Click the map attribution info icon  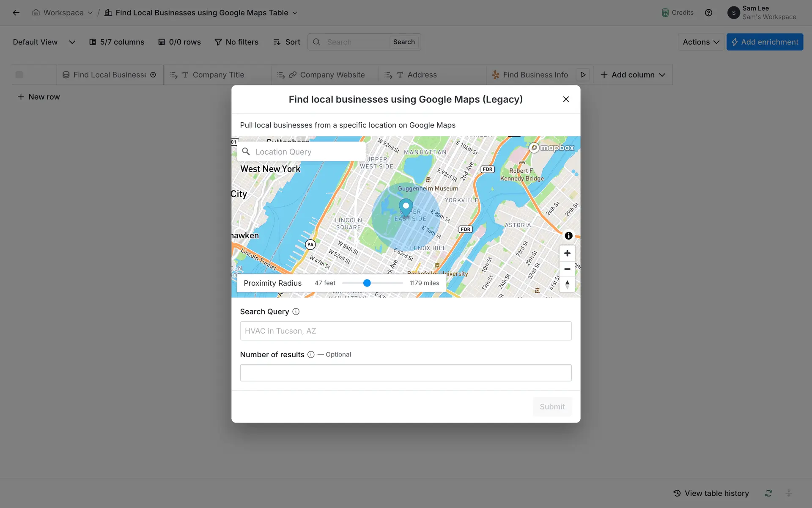(568, 236)
